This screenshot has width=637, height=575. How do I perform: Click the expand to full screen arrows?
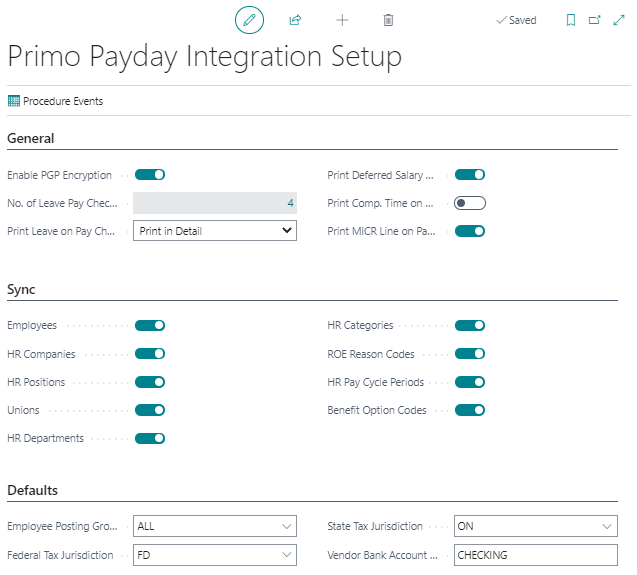point(619,20)
